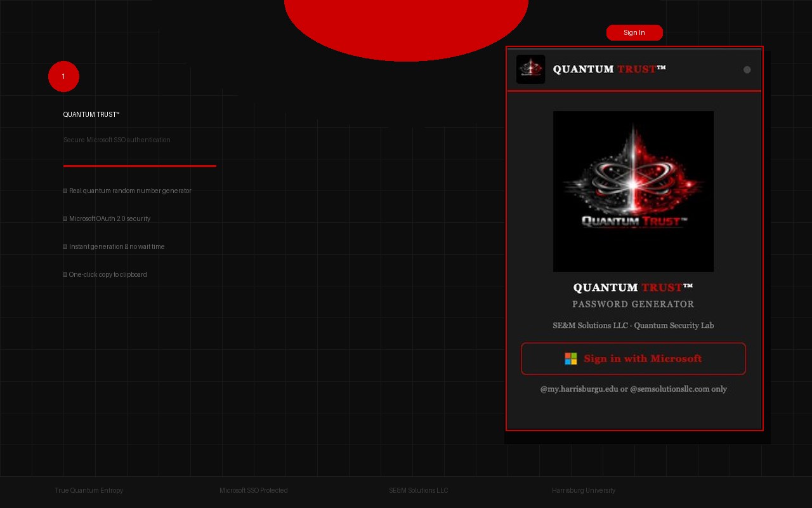Click Instant generation no wait time item
This screenshot has height=508, width=812.
114,246
